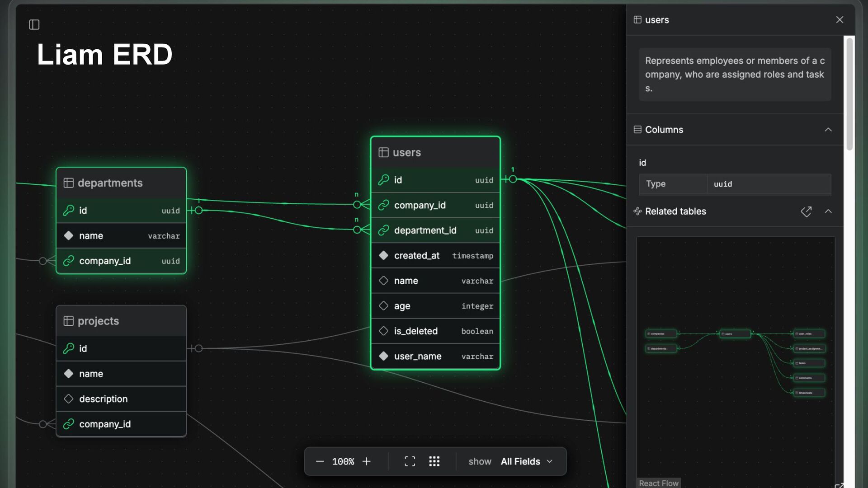Click the id column heading in details panel
This screenshot has width=868, height=488.
pyautogui.click(x=642, y=163)
